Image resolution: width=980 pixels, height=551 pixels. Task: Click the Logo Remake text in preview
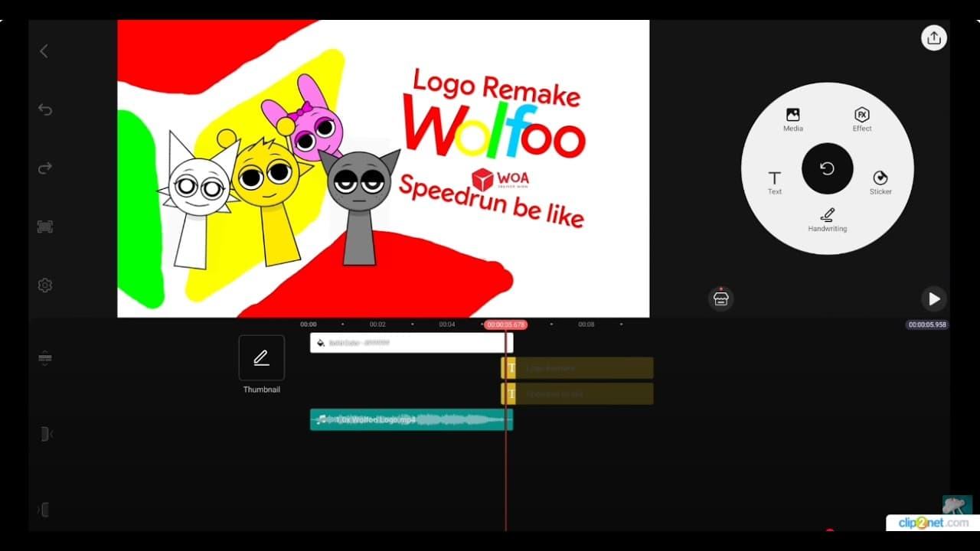[496, 89]
